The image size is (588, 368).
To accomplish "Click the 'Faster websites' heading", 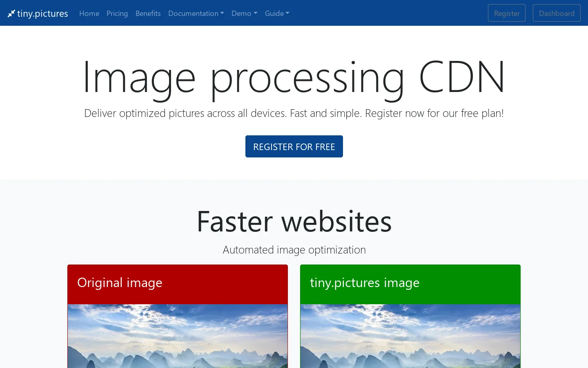I will [294, 221].
